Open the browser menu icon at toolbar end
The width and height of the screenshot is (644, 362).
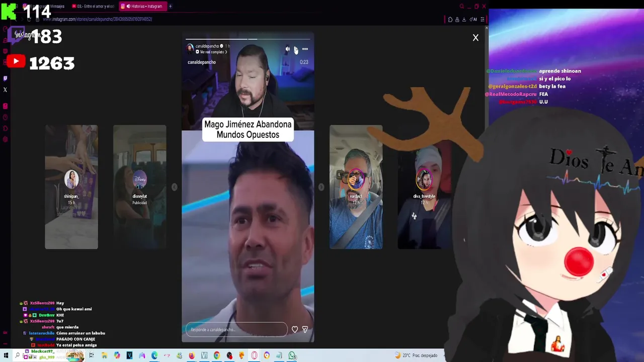tap(482, 20)
